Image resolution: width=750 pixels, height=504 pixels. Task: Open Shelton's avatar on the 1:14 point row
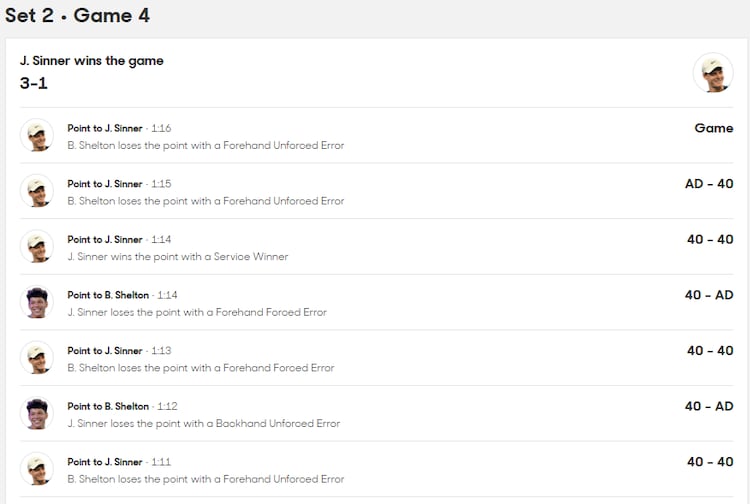(x=37, y=303)
